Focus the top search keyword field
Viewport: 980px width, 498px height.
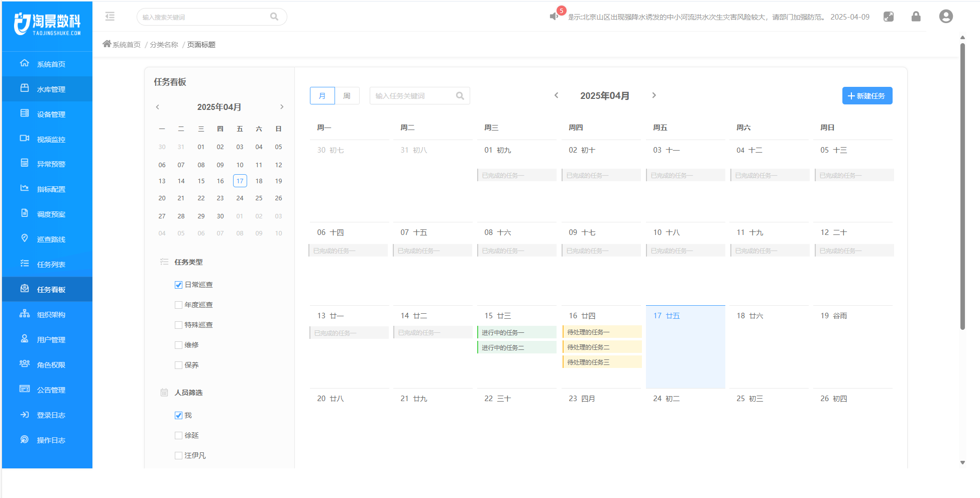211,17
